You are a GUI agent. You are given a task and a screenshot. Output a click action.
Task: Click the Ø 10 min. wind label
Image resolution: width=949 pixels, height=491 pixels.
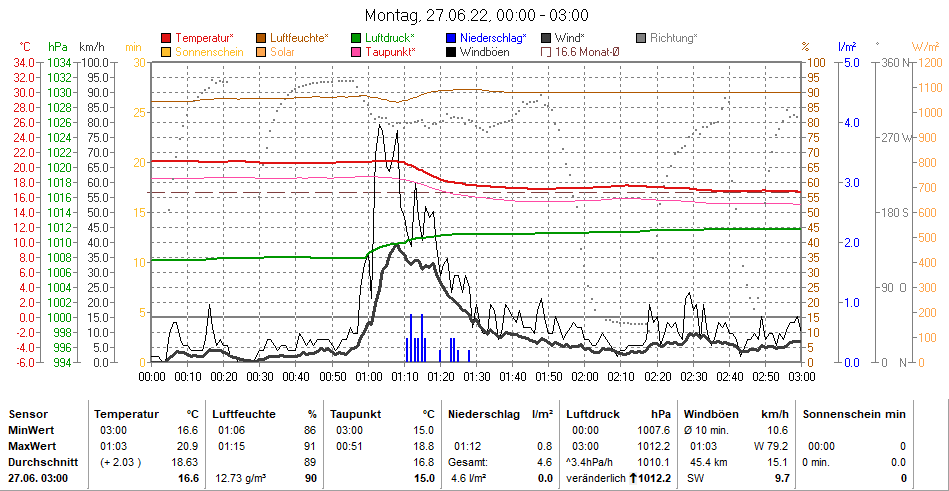pyautogui.click(x=706, y=430)
